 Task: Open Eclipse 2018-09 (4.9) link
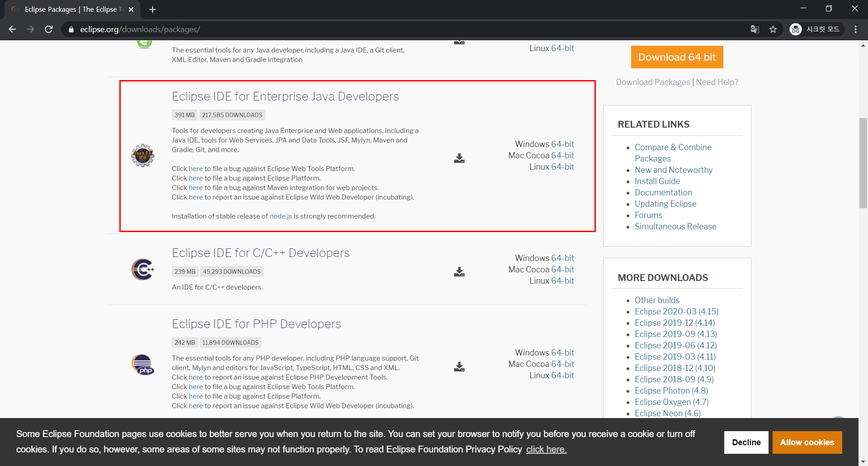coord(674,380)
